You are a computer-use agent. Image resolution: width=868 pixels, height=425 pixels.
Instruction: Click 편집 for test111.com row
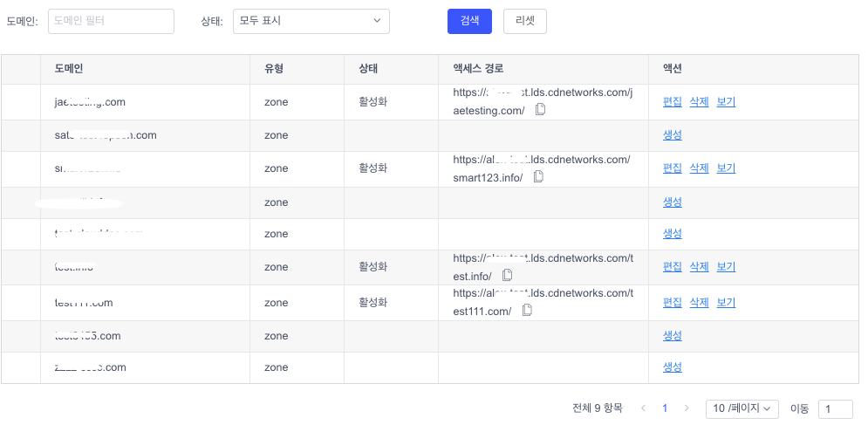pyautogui.click(x=673, y=303)
